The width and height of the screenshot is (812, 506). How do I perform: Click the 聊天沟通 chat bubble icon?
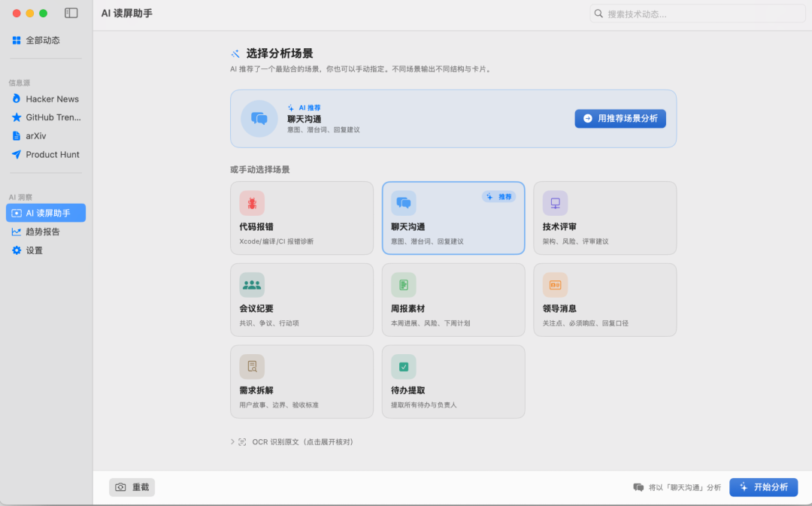click(x=404, y=203)
